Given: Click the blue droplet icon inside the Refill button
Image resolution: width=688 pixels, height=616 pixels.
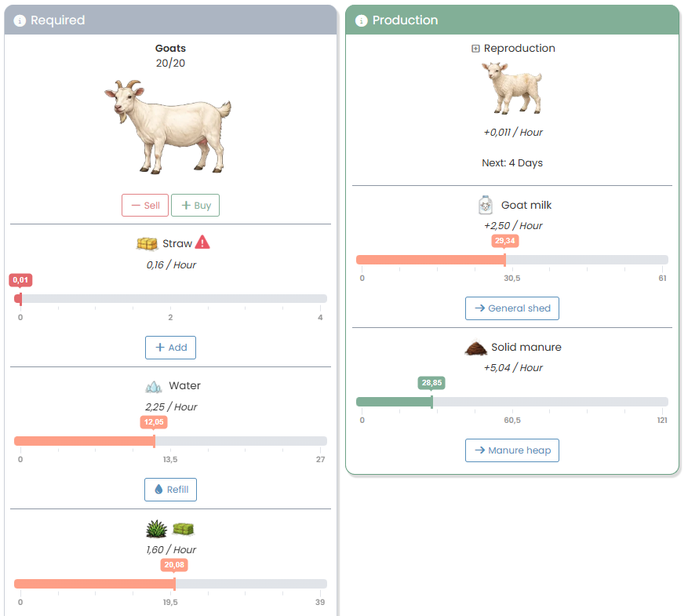Looking at the screenshot, I should 159,489.
